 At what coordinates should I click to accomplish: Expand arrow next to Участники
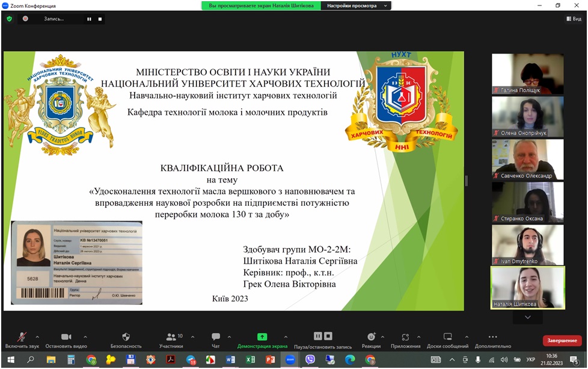coord(193,336)
